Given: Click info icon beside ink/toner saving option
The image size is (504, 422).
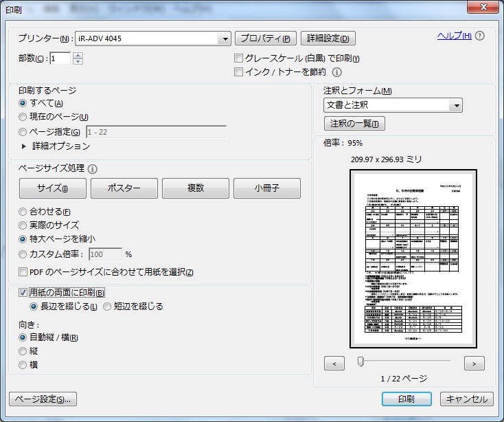Looking at the screenshot, I should pos(337,71).
